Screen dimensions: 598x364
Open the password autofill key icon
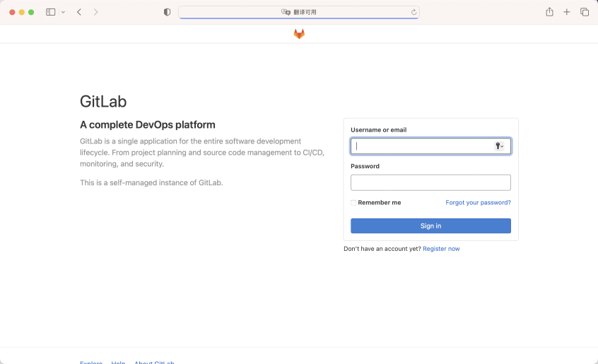click(499, 146)
